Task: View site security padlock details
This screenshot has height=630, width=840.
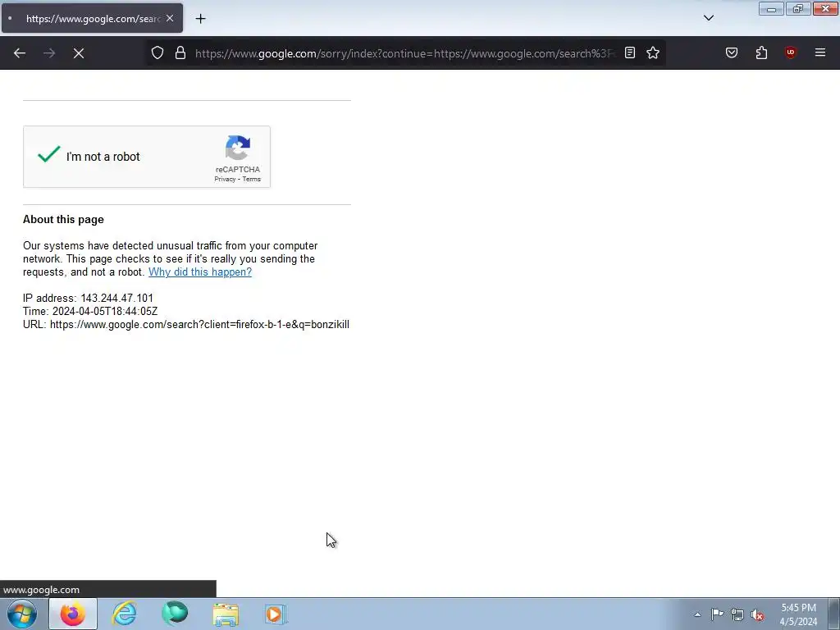Action: click(180, 53)
